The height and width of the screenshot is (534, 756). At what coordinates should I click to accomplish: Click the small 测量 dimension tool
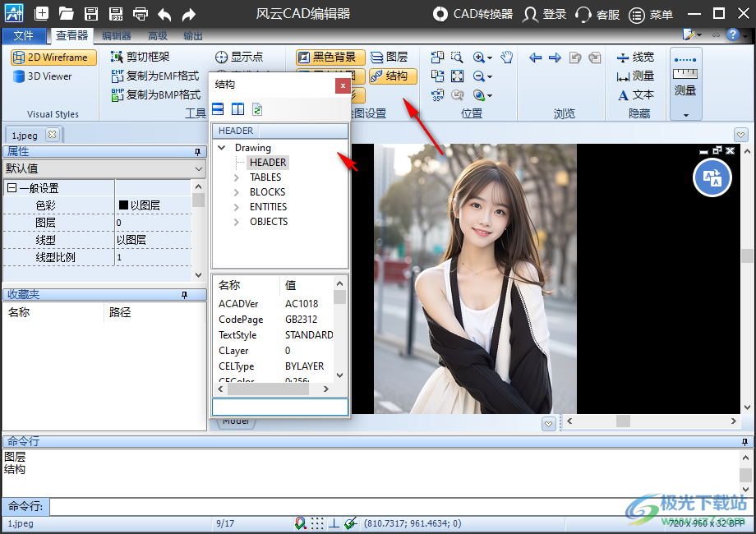(x=635, y=76)
